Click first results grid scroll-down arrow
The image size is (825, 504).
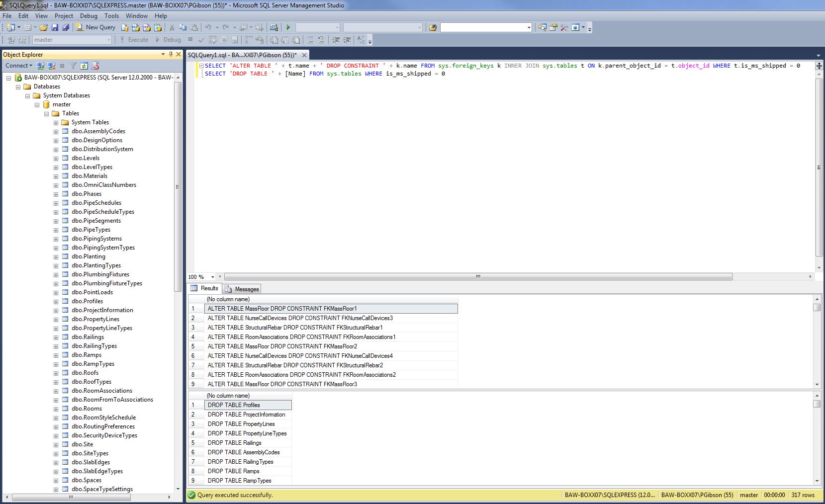point(817,385)
